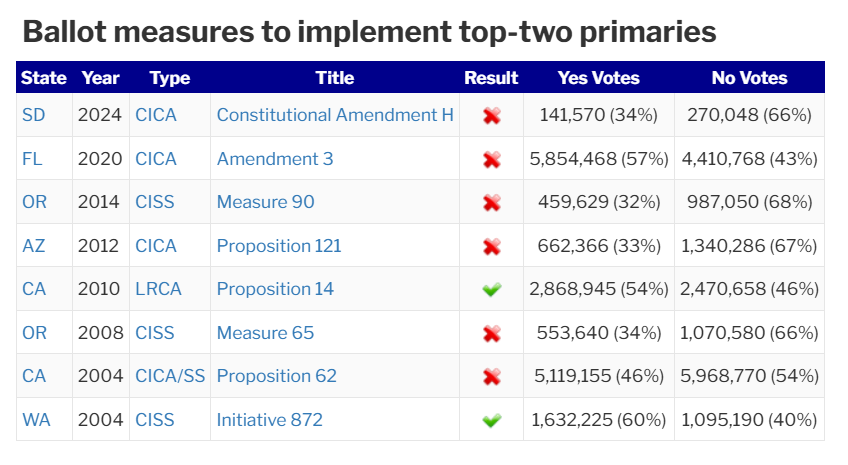
Task: Click the red X beside Proposition 121
Action: point(491,246)
